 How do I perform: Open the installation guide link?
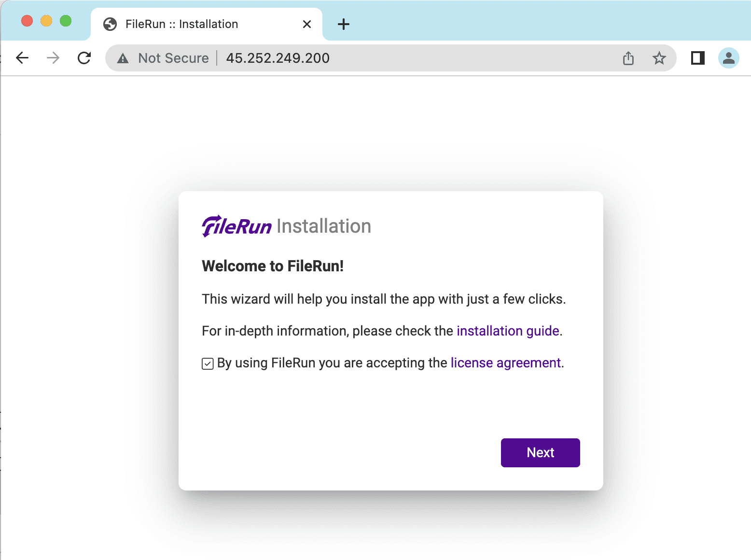(508, 331)
